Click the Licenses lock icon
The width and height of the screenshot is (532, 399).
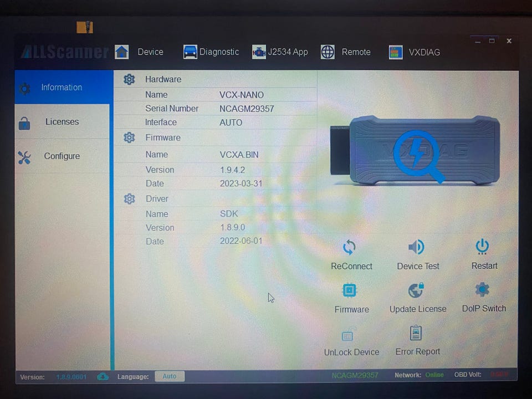[x=24, y=123]
